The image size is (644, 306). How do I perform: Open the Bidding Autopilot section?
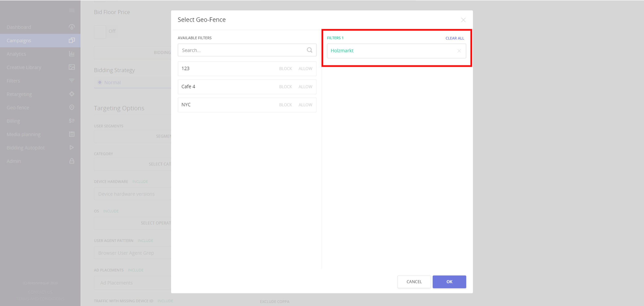[x=72, y=147]
